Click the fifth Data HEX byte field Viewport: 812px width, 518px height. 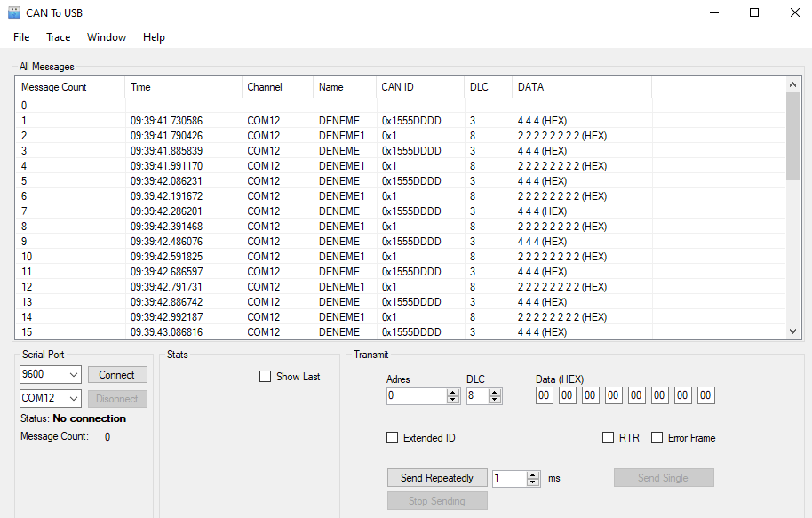point(636,395)
